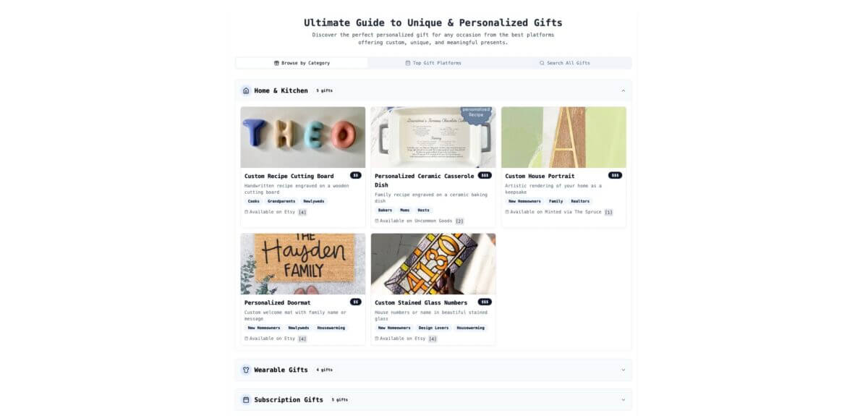Click the icon beside Top Gift Platforms

coord(408,63)
